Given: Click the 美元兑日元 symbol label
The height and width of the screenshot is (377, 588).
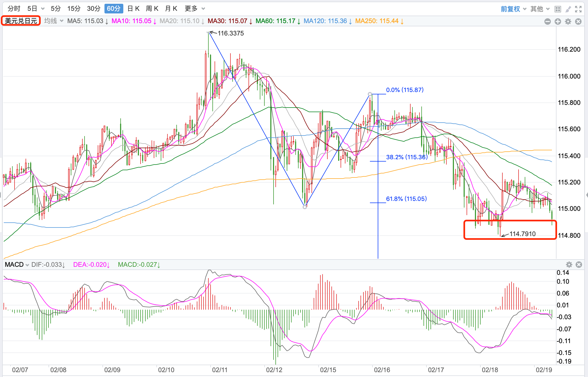Looking at the screenshot, I should pos(21,21).
